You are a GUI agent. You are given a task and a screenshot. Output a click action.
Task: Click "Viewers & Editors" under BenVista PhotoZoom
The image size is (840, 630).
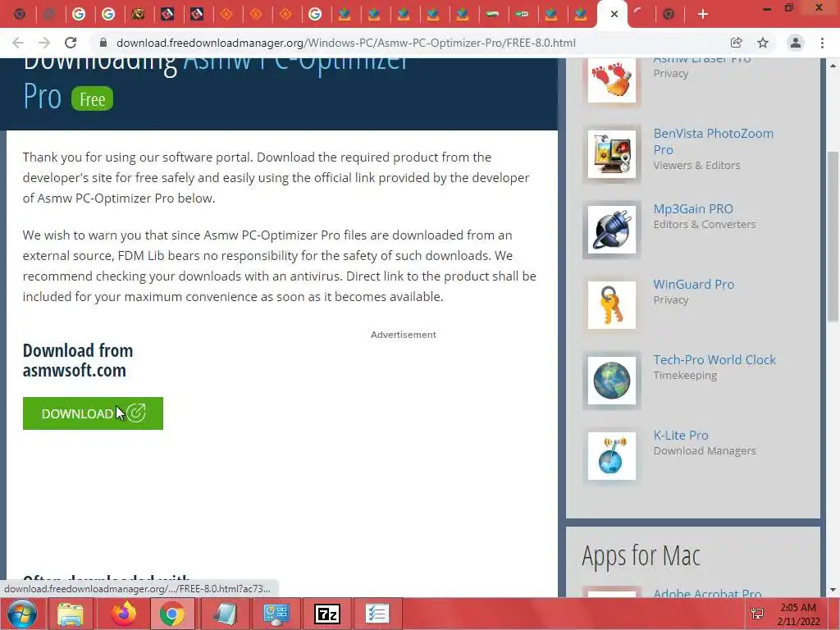coord(696,165)
